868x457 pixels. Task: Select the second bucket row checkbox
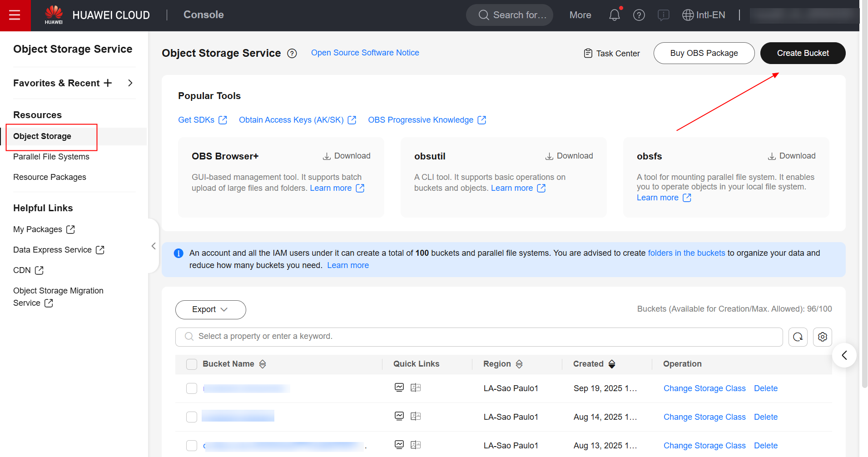pyautogui.click(x=192, y=417)
